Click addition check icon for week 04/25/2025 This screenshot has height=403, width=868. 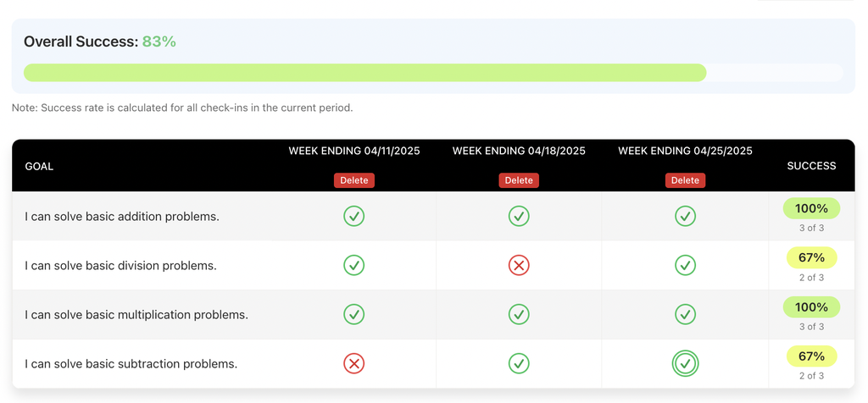point(685,216)
